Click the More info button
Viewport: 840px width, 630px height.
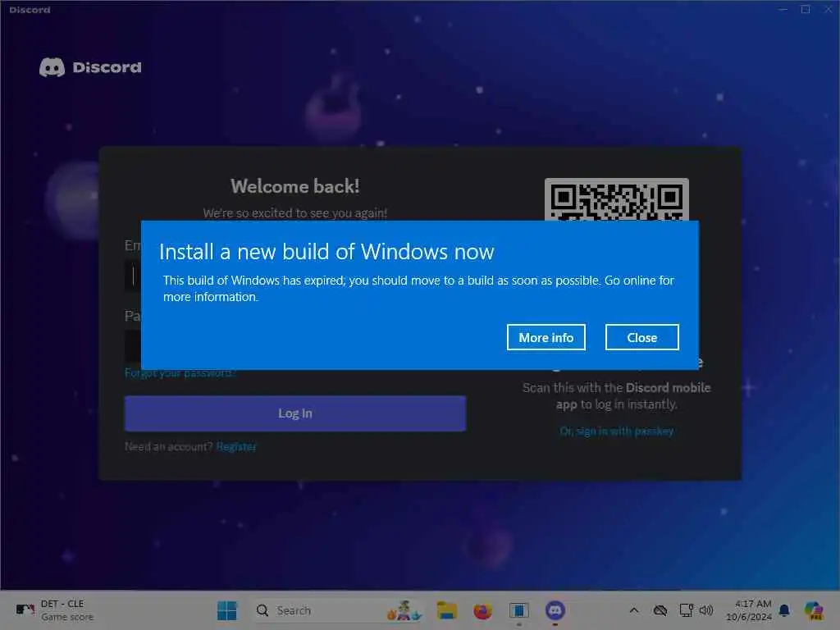coord(546,337)
